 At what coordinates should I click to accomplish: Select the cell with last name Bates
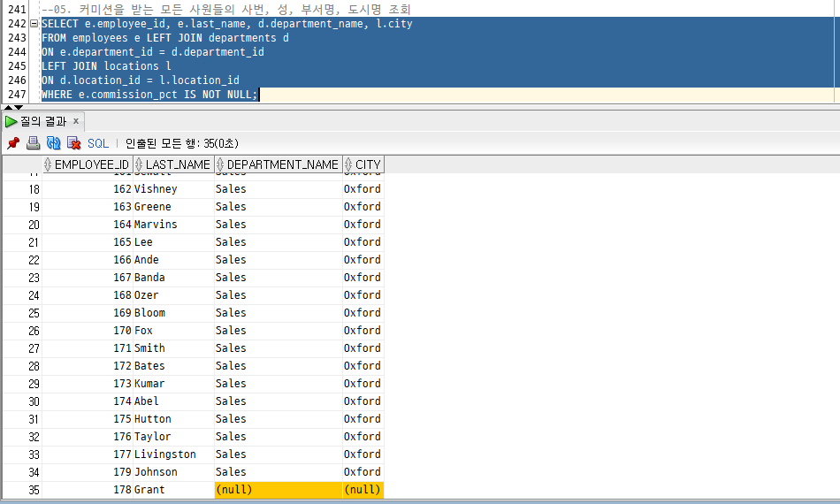pyautogui.click(x=173, y=366)
